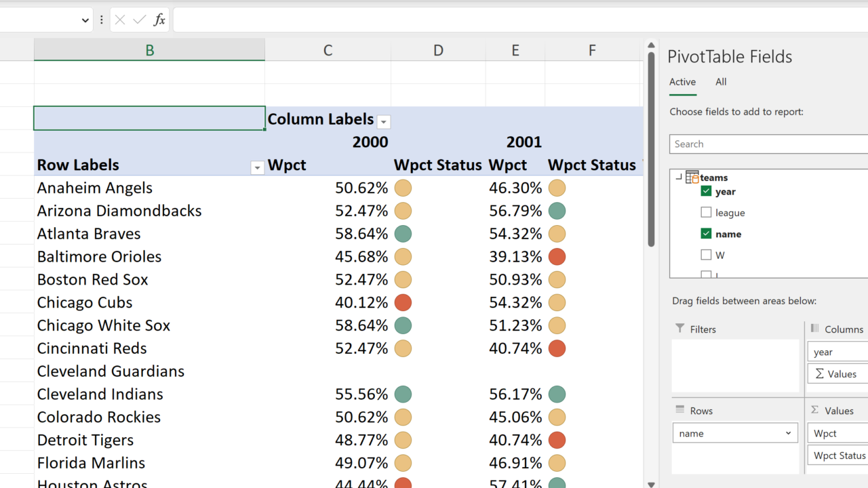
Task: Click the scroll-up arrow of the worksheet scrollbar
Action: 651,46
